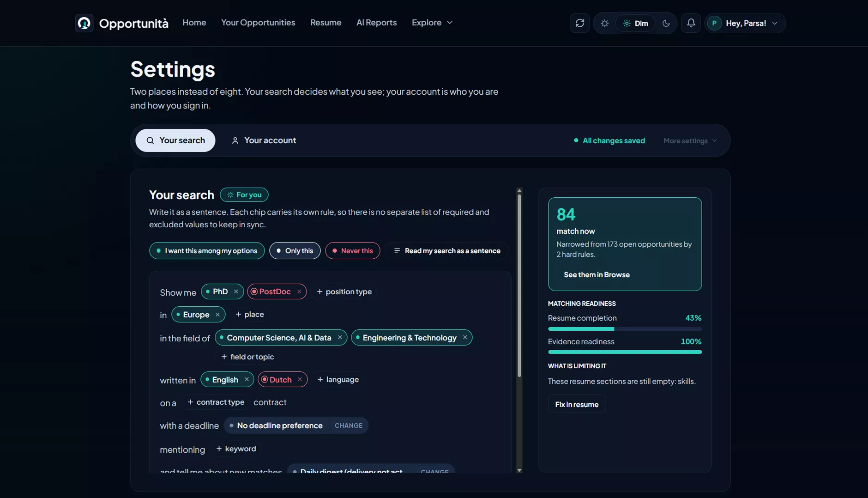This screenshot has height=498, width=868.
Task: Add a field or topic
Action: coord(247,357)
